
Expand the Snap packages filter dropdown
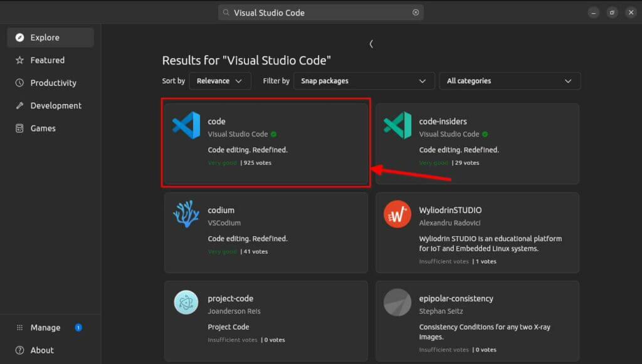[x=364, y=81]
